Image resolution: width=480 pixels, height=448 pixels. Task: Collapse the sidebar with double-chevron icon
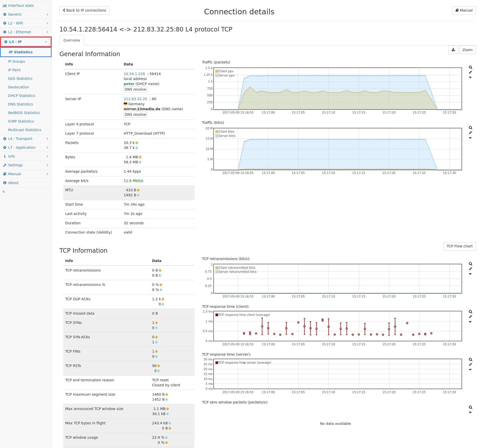click(x=4, y=192)
